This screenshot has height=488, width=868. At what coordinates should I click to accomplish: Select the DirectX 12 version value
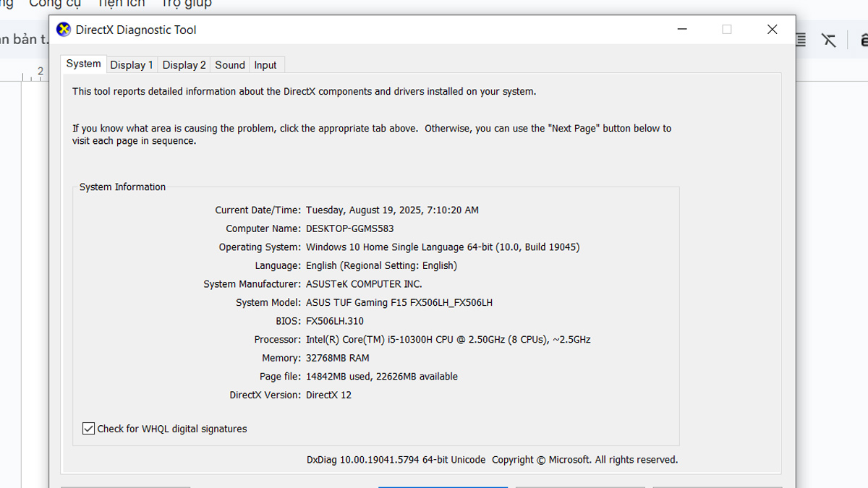328,395
